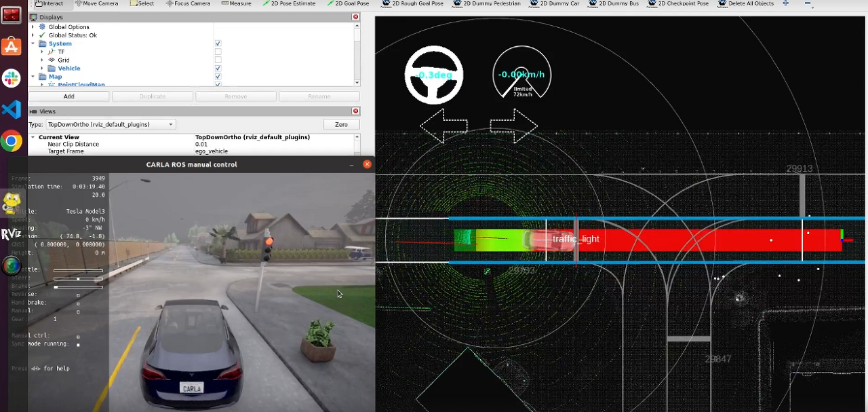Open the RViz dock icon
The image size is (868, 412).
pyautogui.click(x=11, y=234)
